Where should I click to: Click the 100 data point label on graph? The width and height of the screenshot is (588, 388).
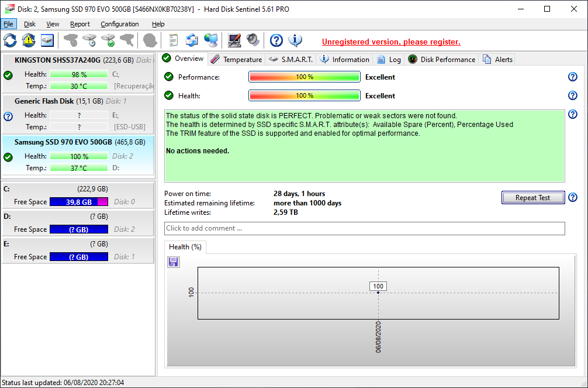pos(378,286)
